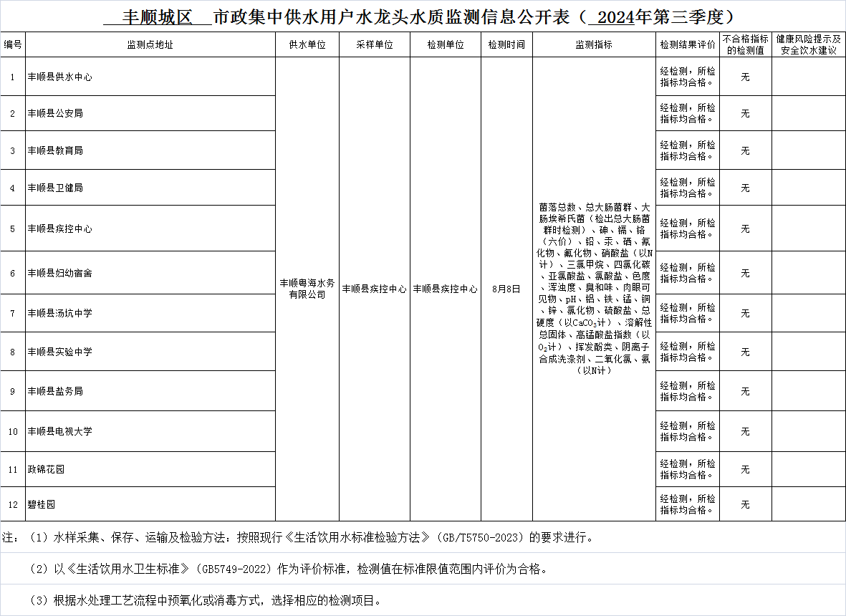This screenshot has height=616, width=846.
Task: Select the address cell 政锦花园
Action: (x=150, y=469)
